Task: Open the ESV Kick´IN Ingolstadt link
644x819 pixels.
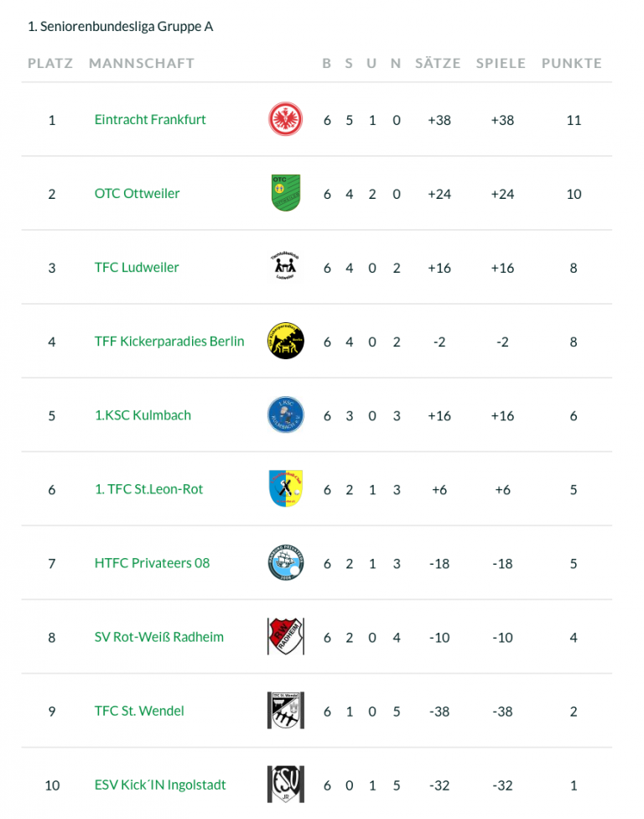Action: pyautogui.click(x=160, y=785)
